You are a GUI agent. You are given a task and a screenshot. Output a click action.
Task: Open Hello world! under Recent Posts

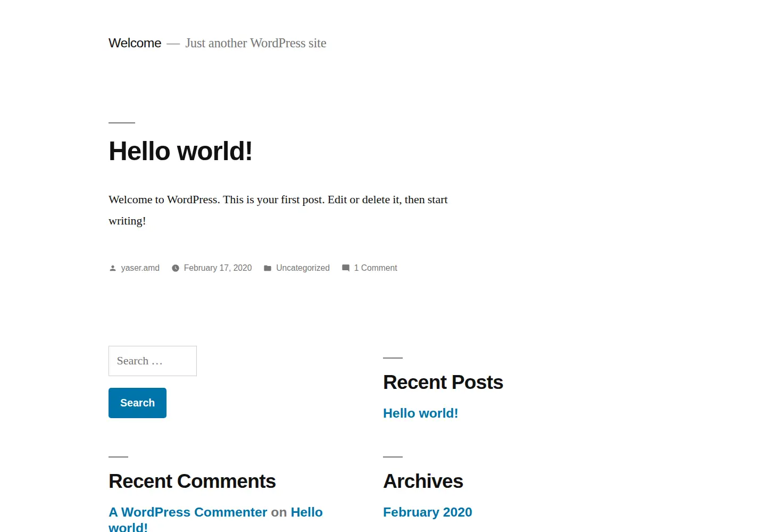point(420,413)
